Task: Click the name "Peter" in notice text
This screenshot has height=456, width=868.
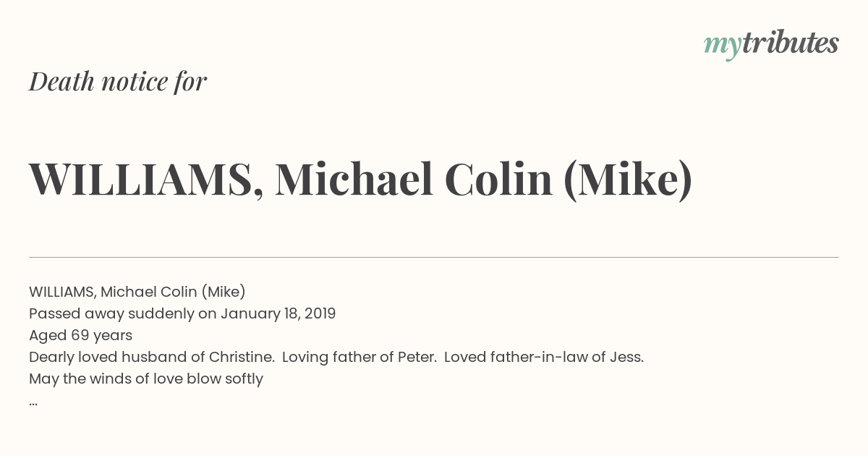Action: (417, 357)
